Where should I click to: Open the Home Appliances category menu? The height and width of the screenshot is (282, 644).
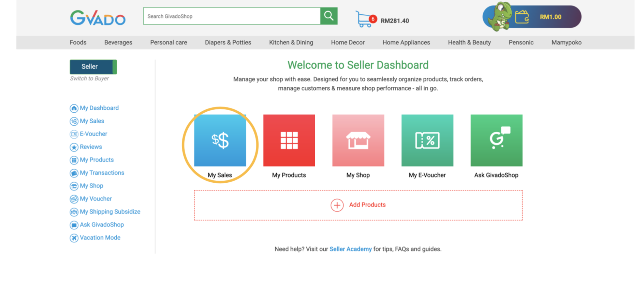coord(406,42)
